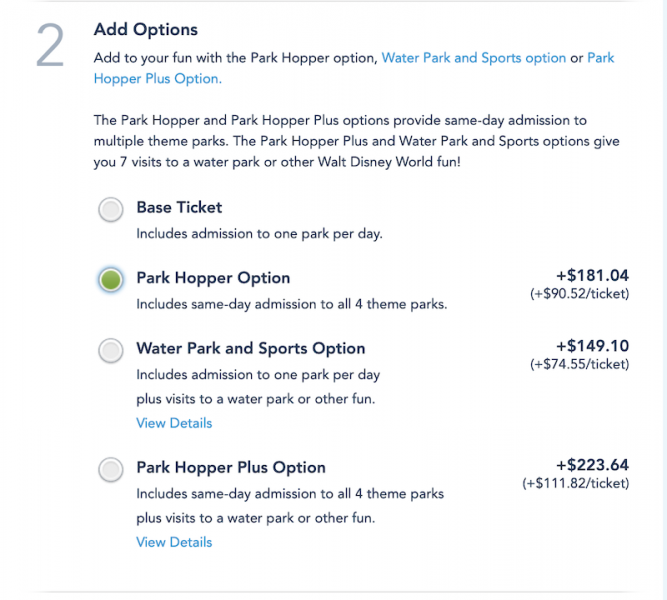
Task: Click the Park Hopper Plus Option title
Action: [231, 467]
